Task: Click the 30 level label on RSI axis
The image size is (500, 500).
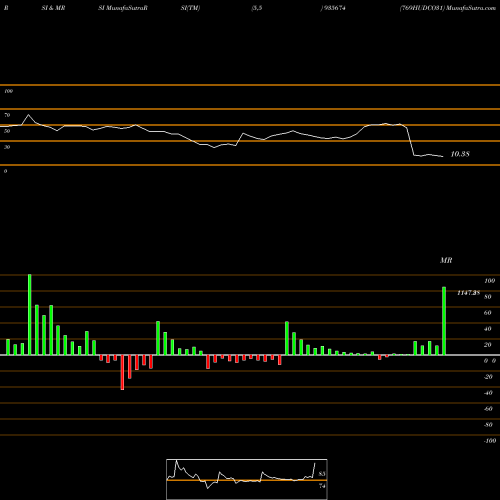Action: (7, 147)
